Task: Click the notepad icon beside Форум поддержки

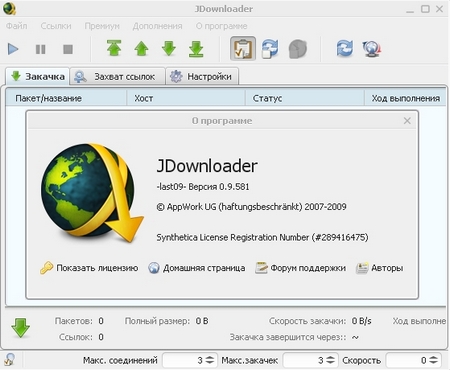Action: pyautogui.click(x=261, y=268)
